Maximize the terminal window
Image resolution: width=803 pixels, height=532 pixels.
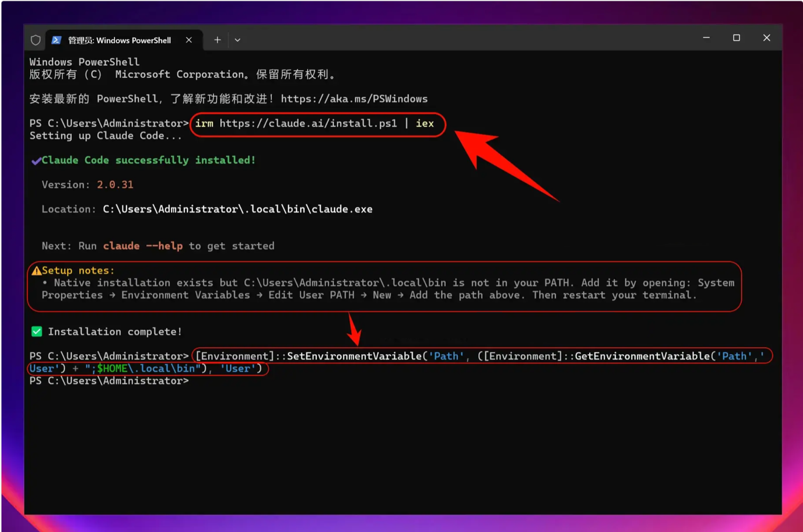[x=736, y=38]
